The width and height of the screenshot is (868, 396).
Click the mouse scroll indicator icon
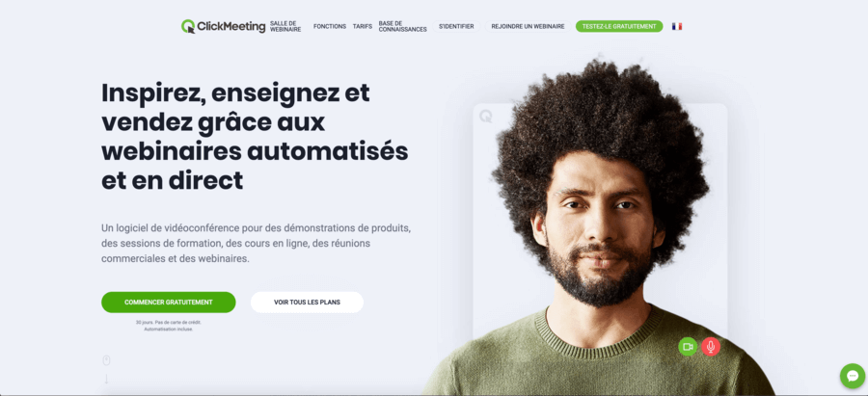[x=106, y=360]
